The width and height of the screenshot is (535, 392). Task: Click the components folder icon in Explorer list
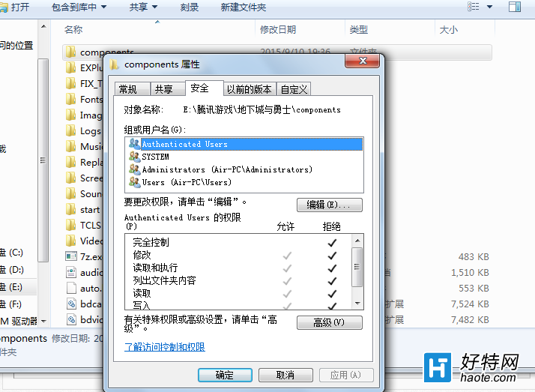pyautogui.click(x=71, y=52)
